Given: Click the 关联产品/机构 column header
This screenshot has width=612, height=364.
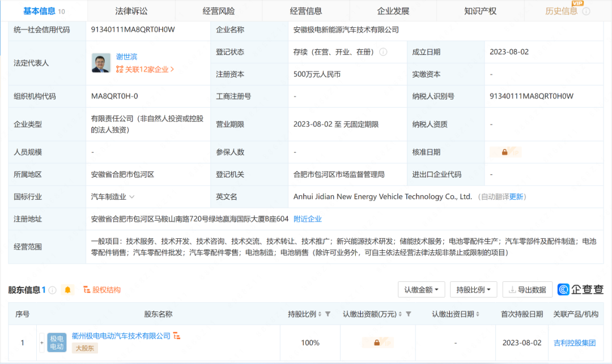Looking at the screenshot, I should point(576,314).
